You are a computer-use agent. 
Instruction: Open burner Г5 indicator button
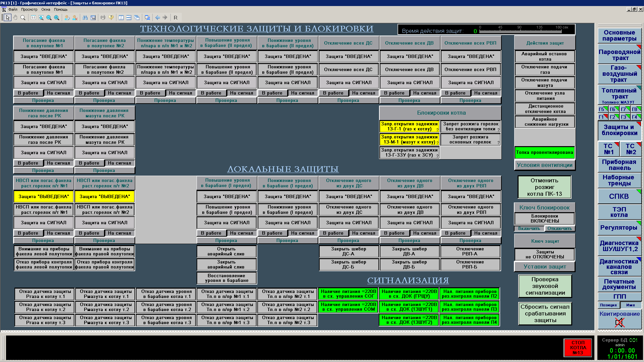(603, 109)
